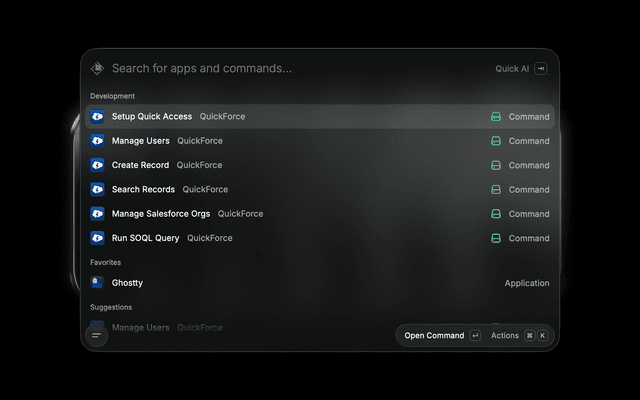Click QuickForce subtitle on Manage Salesforce Orgs row
The height and width of the screenshot is (400, 640).
coord(240,213)
